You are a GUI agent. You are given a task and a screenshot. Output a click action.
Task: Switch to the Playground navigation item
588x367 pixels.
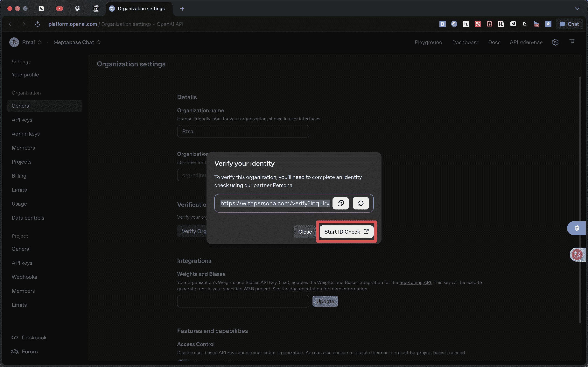click(428, 42)
